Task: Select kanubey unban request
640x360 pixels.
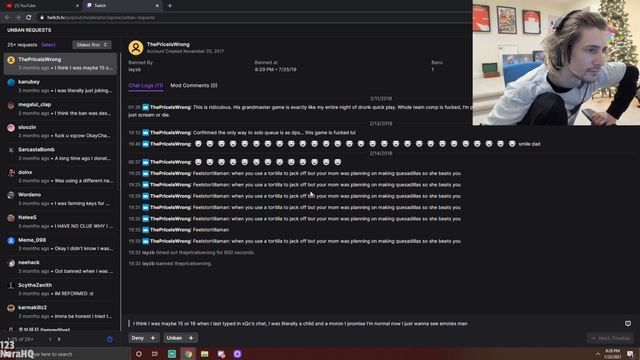Action: 60,86
